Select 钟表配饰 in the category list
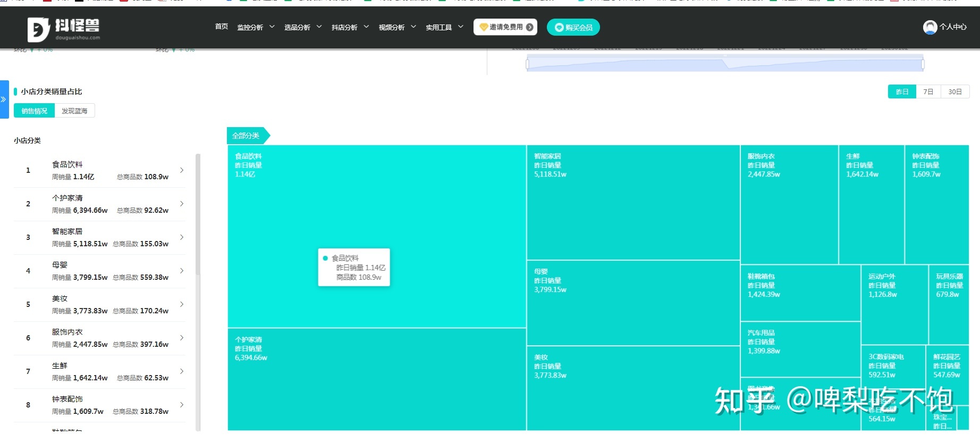 coord(99,405)
